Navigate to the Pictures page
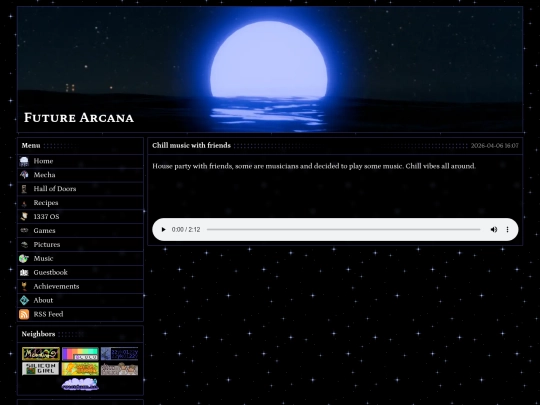Screen dimensions: 540x405 [47, 245]
